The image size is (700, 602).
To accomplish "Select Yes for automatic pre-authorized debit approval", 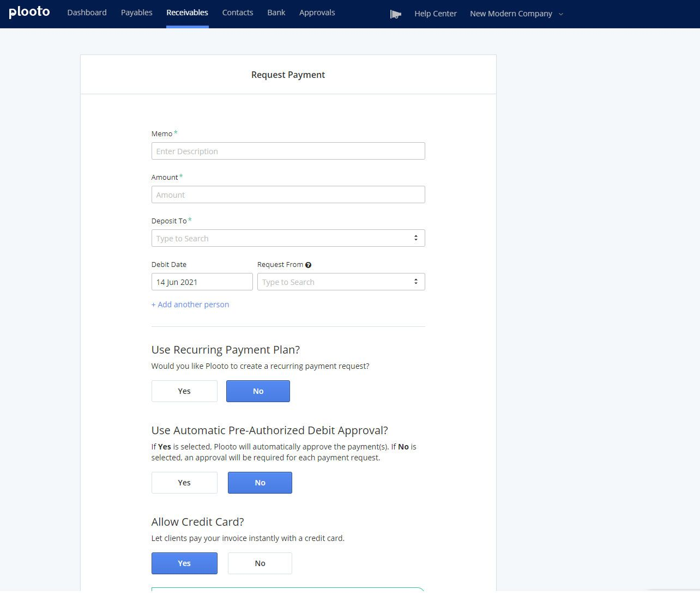I will 184,482.
